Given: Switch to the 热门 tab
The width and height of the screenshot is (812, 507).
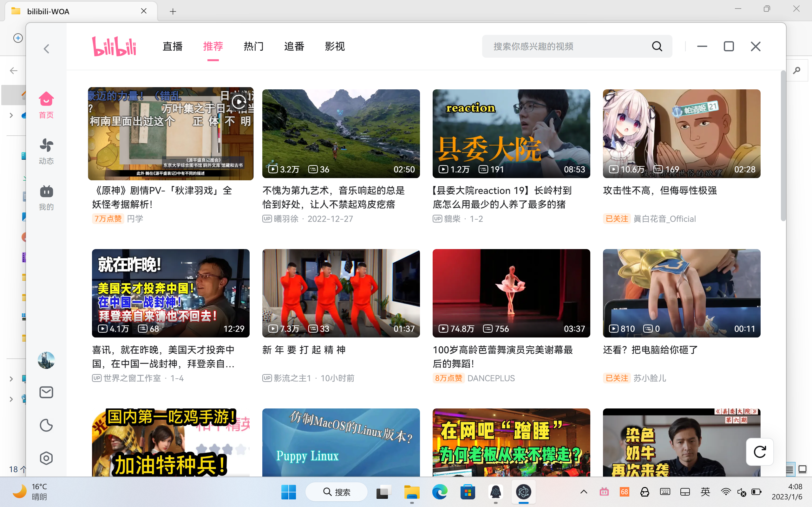Looking at the screenshot, I should (x=253, y=46).
